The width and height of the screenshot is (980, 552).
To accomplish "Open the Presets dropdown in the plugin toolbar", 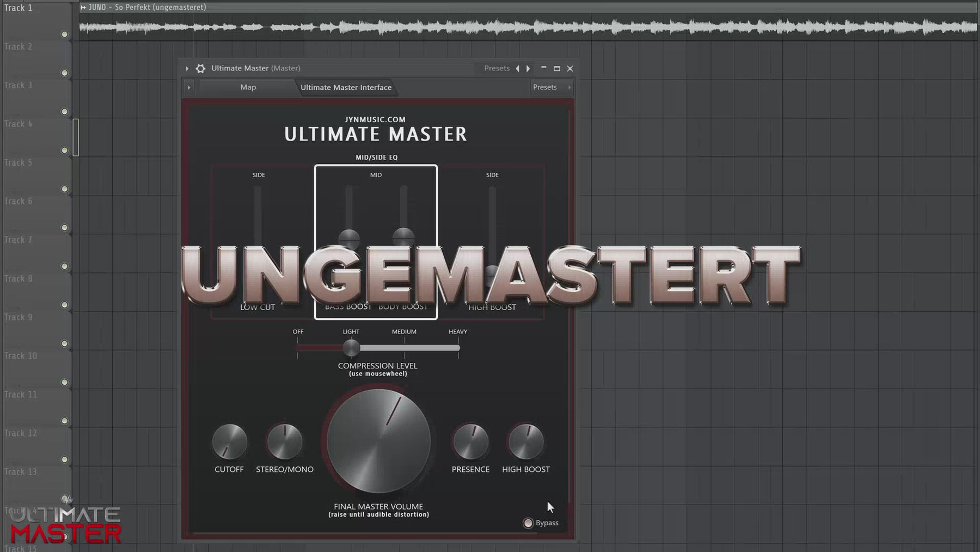I will tap(496, 68).
